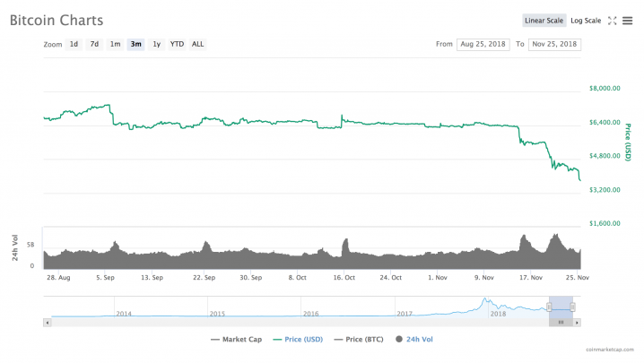Set zoom to 1y
This screenshot has width=644, height=363.
click(156, 44)
